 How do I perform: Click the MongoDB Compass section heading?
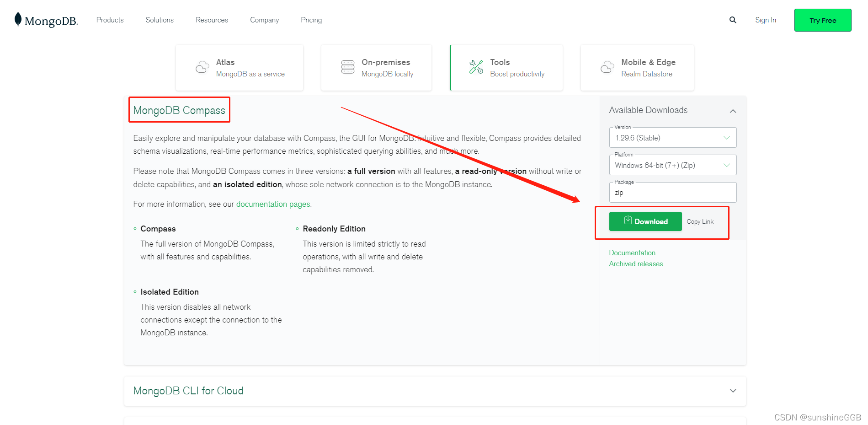[179, 110]
